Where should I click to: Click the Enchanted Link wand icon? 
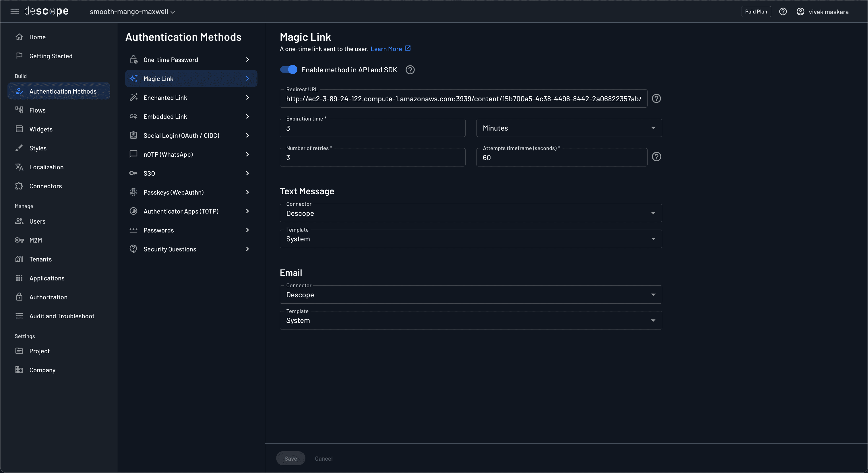pos(133,97)
